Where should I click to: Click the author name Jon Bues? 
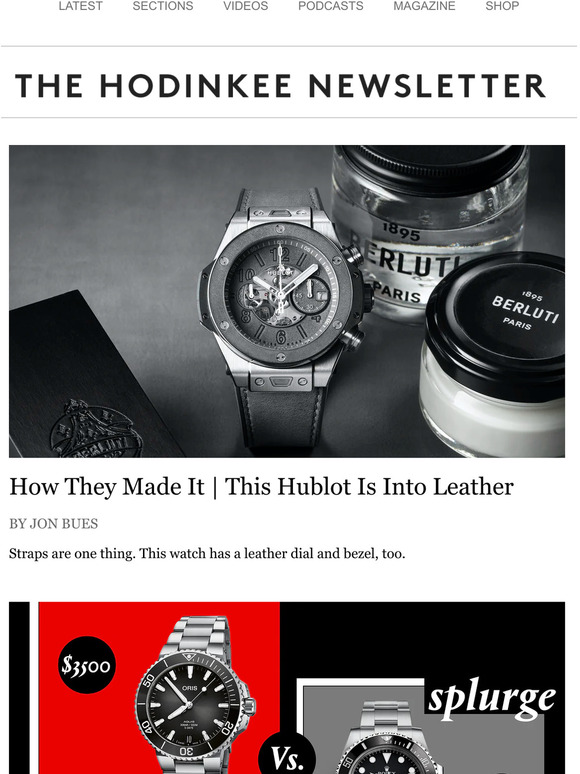point(64,524)
